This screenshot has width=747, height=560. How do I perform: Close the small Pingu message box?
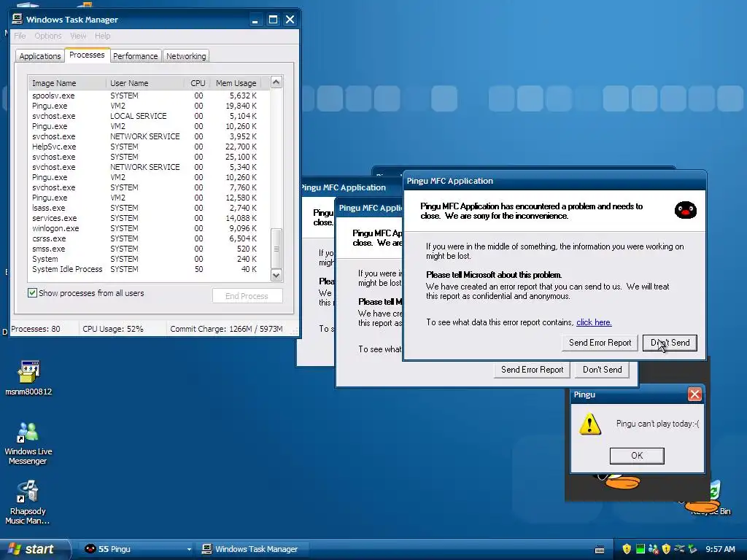click(x=694, y=394)
